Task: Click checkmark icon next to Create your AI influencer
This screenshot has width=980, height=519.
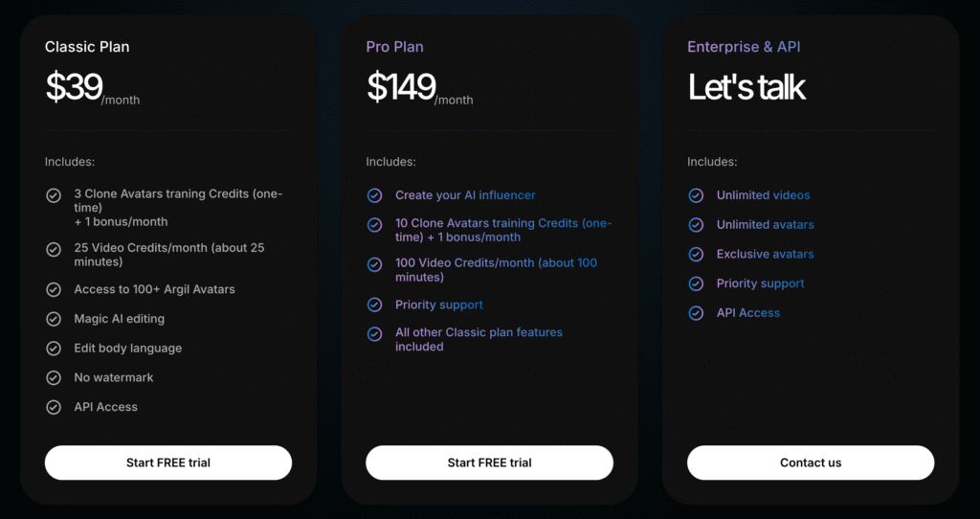Action: [374, 195]
